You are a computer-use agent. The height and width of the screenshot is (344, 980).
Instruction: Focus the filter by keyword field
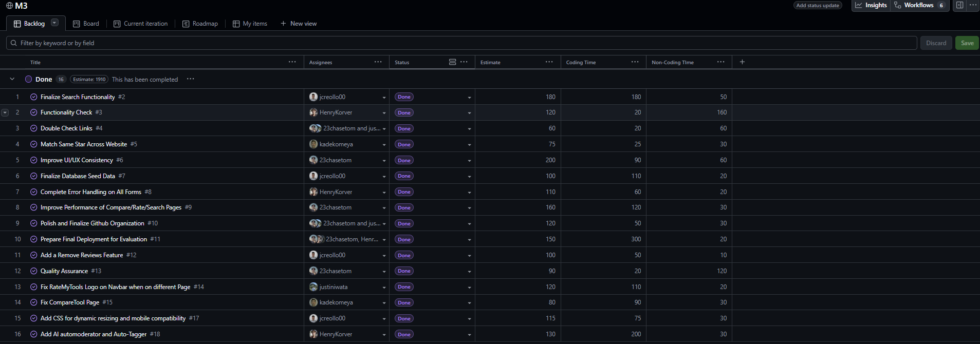(463, 43)
